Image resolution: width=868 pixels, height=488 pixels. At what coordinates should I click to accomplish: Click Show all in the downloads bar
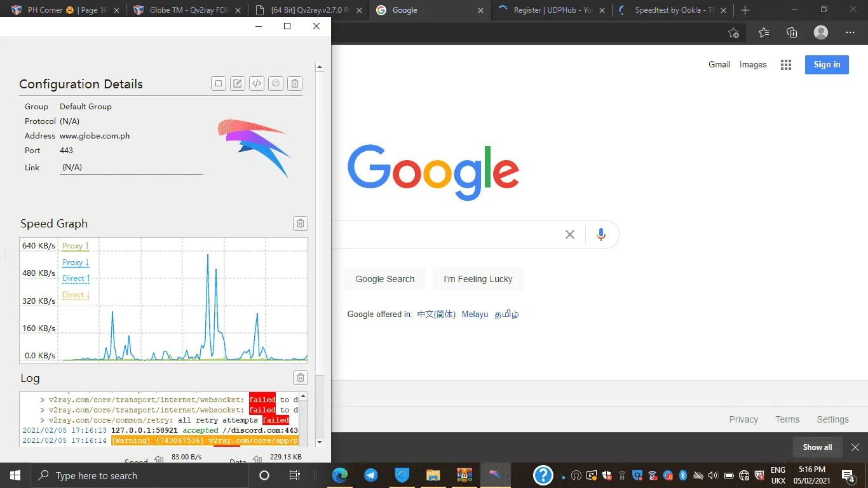click(x=817, y=447)
